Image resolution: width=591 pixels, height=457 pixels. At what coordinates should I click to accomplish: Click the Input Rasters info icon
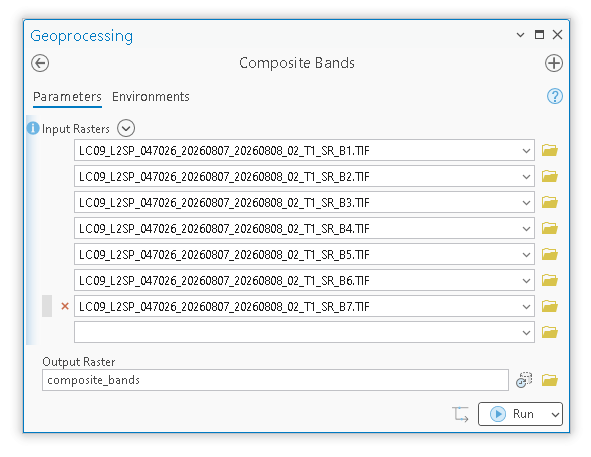33,128
